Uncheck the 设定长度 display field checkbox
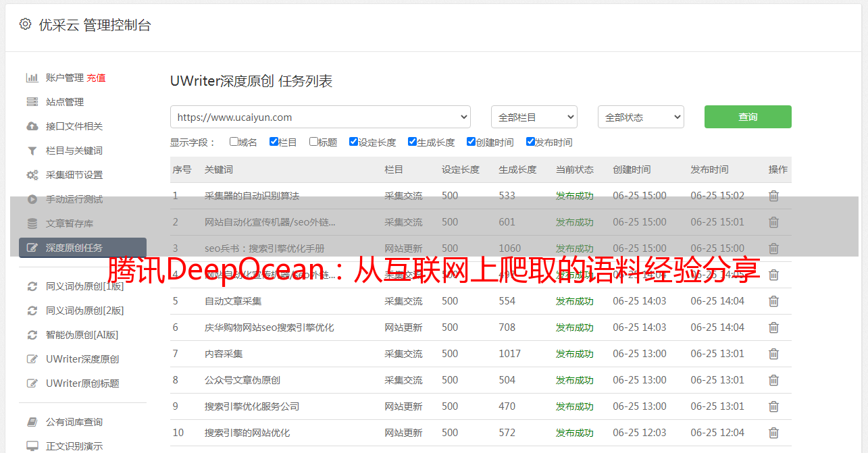The width and height of the screenshot is (868, 453). 353,142
